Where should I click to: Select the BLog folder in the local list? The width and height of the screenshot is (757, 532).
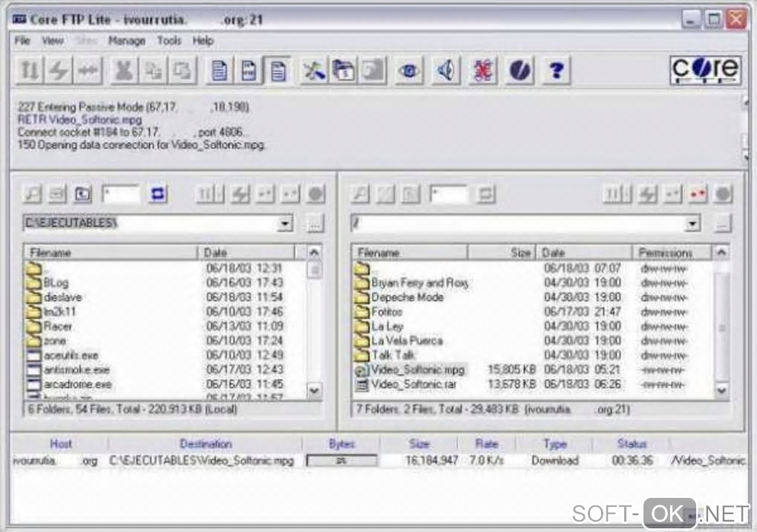(x=56, y=283)
